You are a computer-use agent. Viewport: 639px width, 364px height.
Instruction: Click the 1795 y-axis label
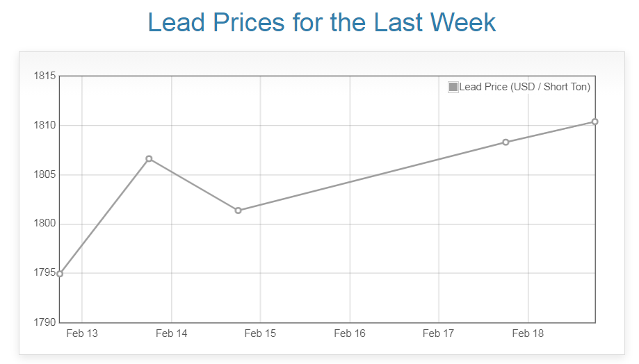(x=45, y=273)
